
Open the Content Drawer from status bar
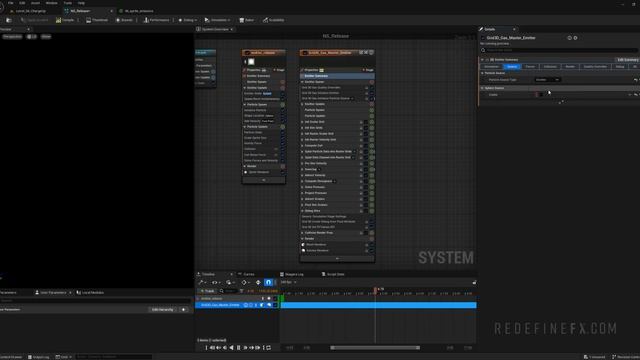coord(11,357)
